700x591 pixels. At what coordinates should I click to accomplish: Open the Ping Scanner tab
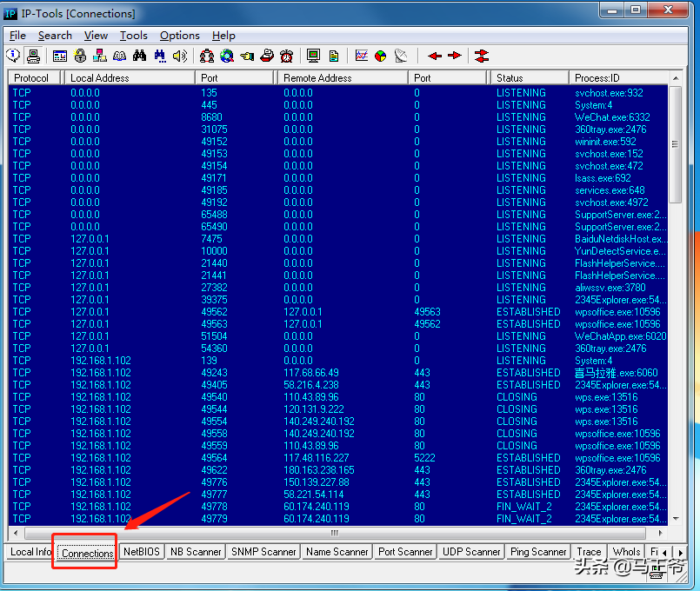(537, 552)
